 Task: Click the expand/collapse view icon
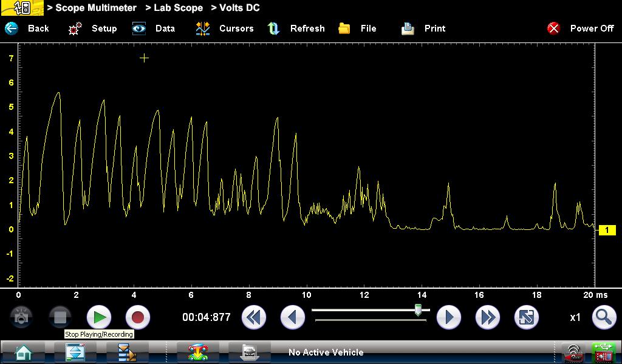pos(526,317)
